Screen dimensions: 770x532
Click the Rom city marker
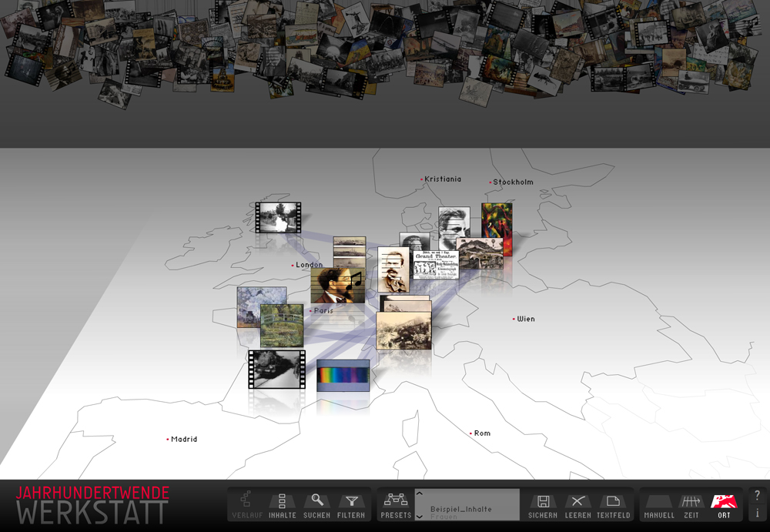(x=480, y=433)
